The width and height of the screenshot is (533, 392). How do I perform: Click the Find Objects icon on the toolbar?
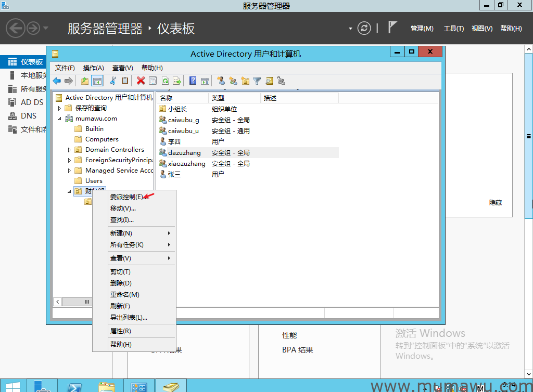269,81
